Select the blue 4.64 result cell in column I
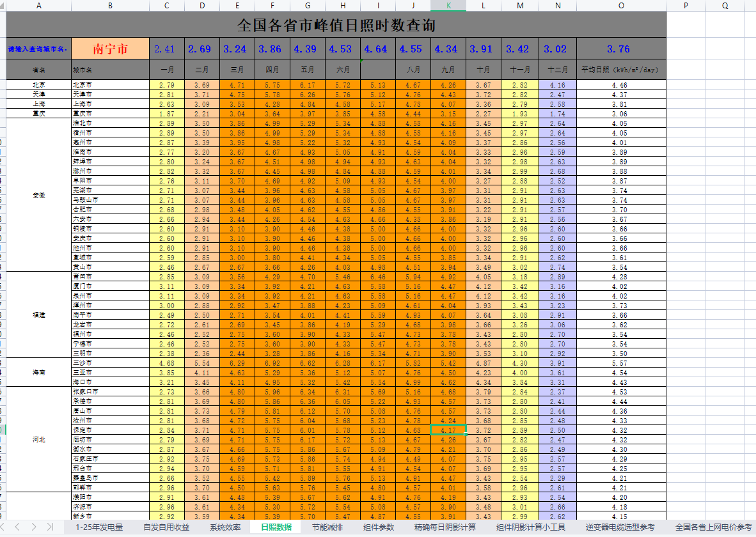Viewport: 756px width, 537px height. [378, 49]
